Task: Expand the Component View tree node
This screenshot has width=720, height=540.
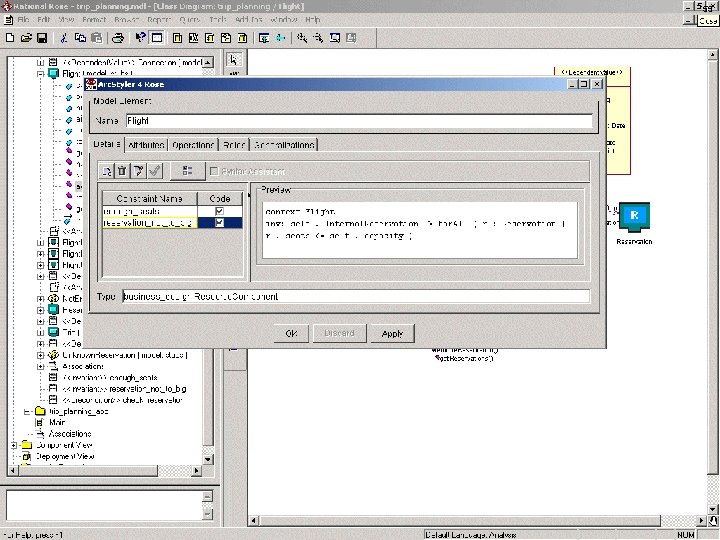Action: point(13,445)
